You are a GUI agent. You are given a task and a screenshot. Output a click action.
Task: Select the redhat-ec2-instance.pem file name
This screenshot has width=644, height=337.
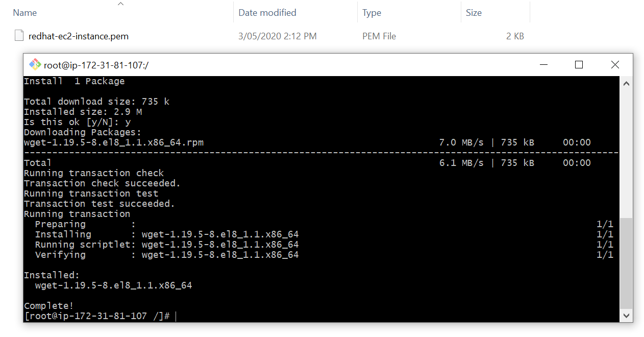click(x=79, y=36)
